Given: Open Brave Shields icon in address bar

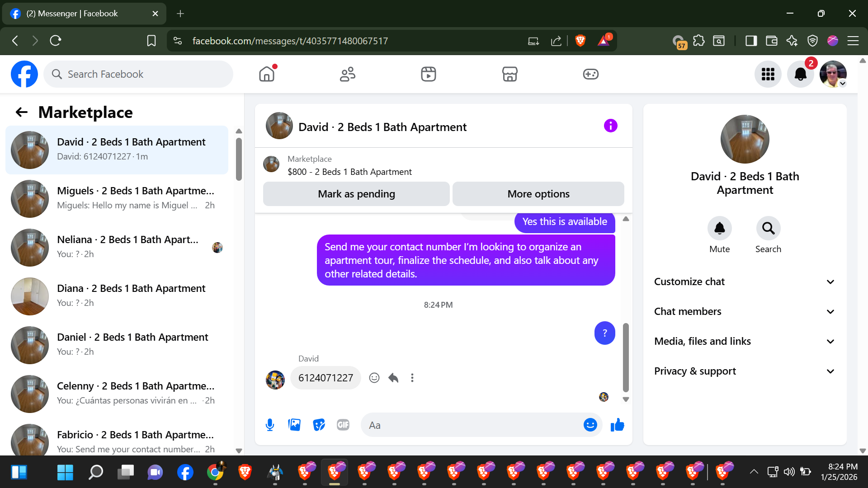Looking at the screenshot, I should coord(580,41).
